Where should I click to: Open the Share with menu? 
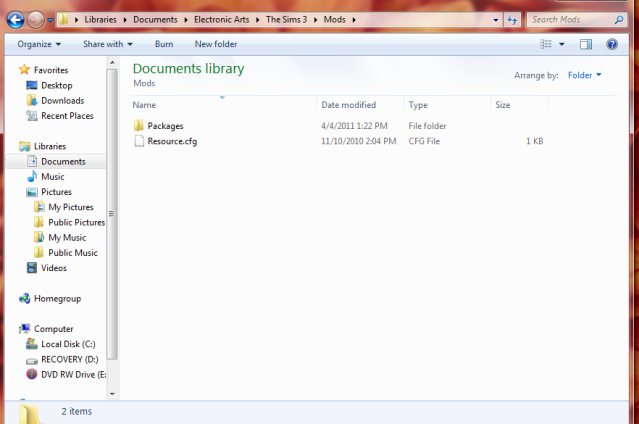coord(108,44)
